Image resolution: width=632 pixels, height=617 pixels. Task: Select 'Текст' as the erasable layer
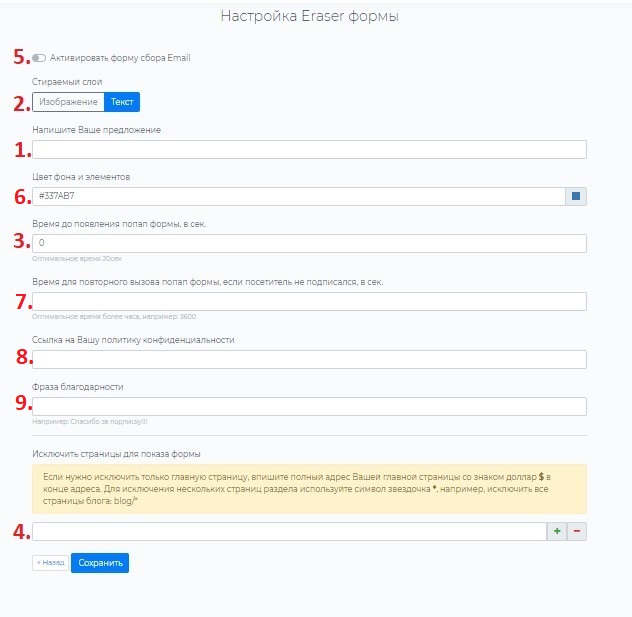[x=122, y=101]
